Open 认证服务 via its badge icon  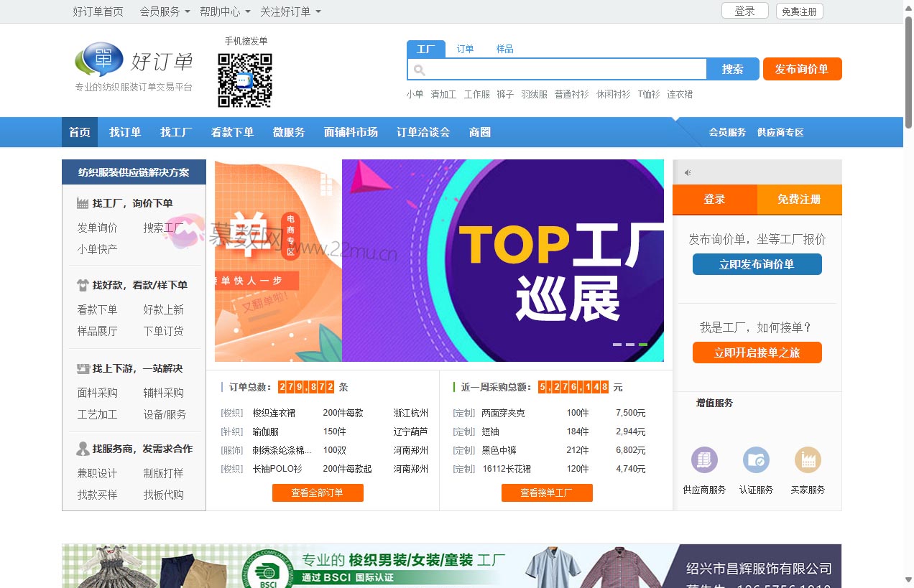756,460
